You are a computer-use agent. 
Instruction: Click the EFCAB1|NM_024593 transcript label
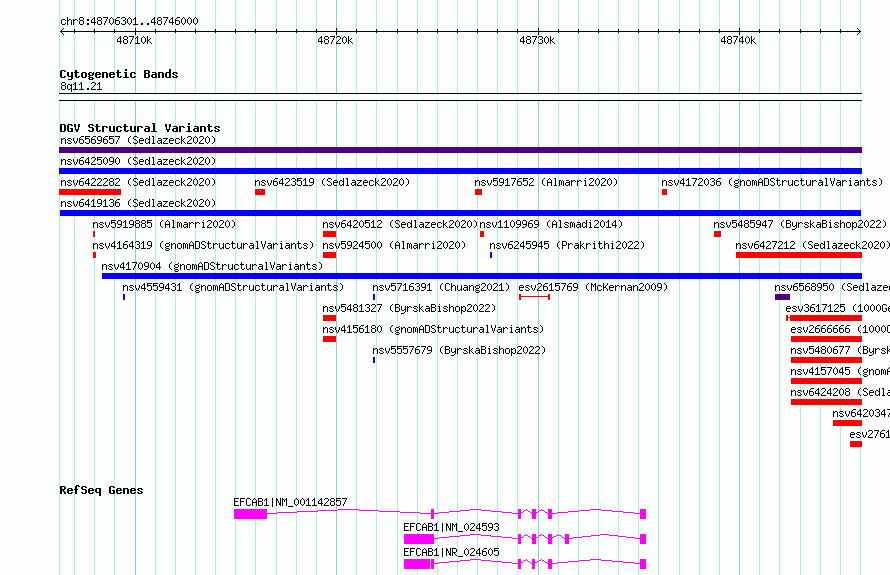tap(451, 527)
